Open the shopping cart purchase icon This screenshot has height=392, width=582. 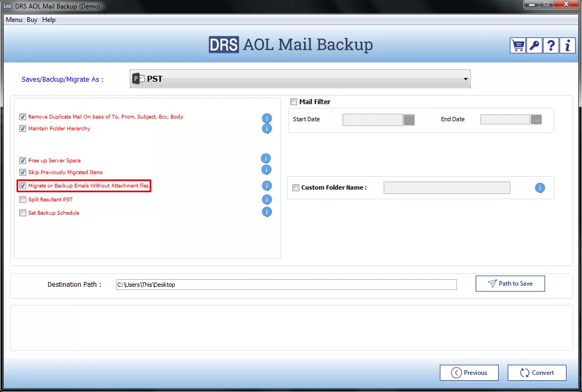pyautogui.click(x=517, y=45)
